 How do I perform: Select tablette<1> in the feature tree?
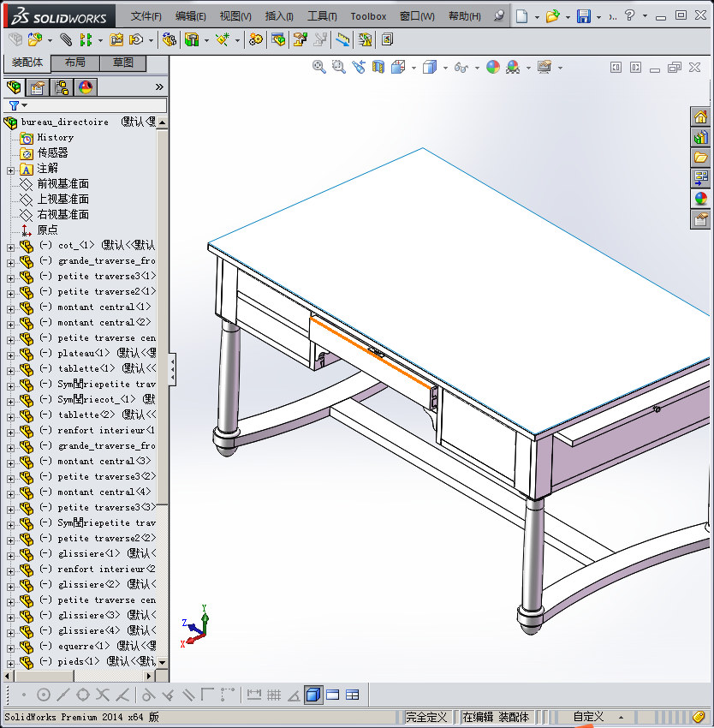(x=86, y=368)
